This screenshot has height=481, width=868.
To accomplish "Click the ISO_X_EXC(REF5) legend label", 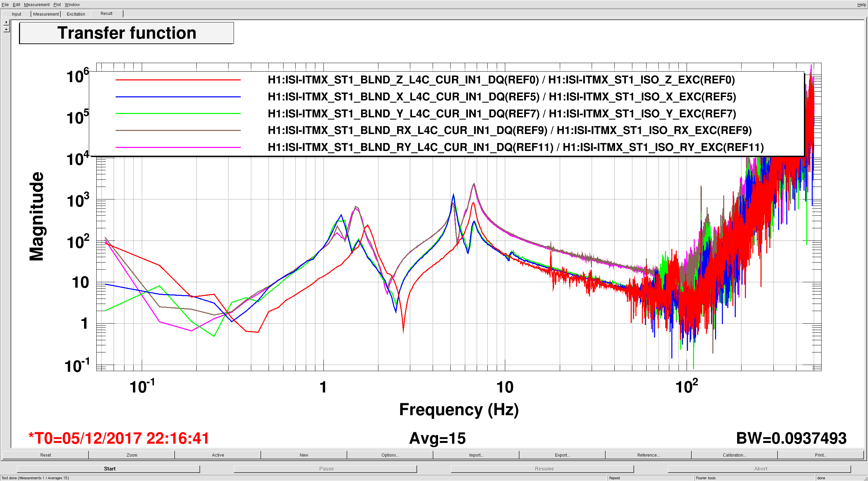I will (x=643, y=97).
